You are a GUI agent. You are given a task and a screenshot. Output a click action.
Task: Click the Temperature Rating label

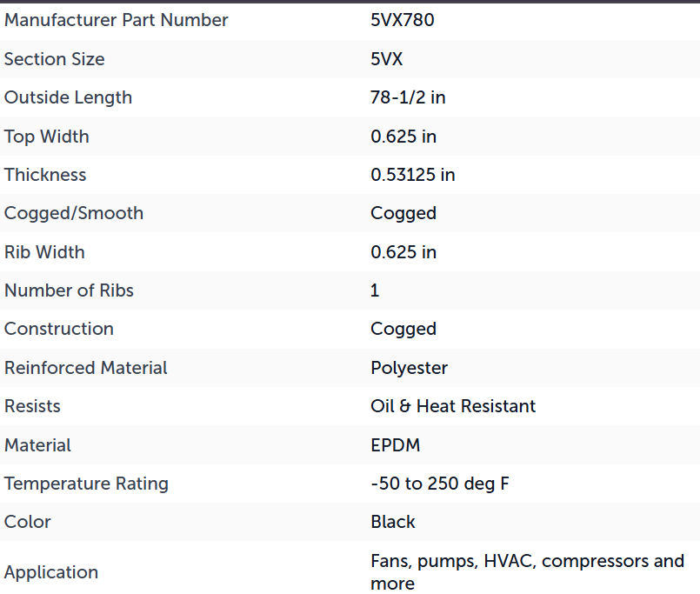[x=86, y=484]
